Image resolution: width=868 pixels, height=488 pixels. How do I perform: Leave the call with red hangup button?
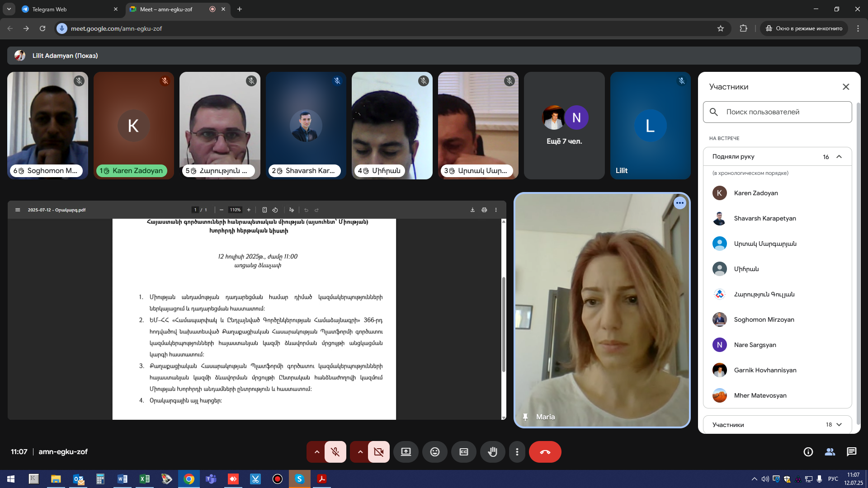tap(545, 452)
